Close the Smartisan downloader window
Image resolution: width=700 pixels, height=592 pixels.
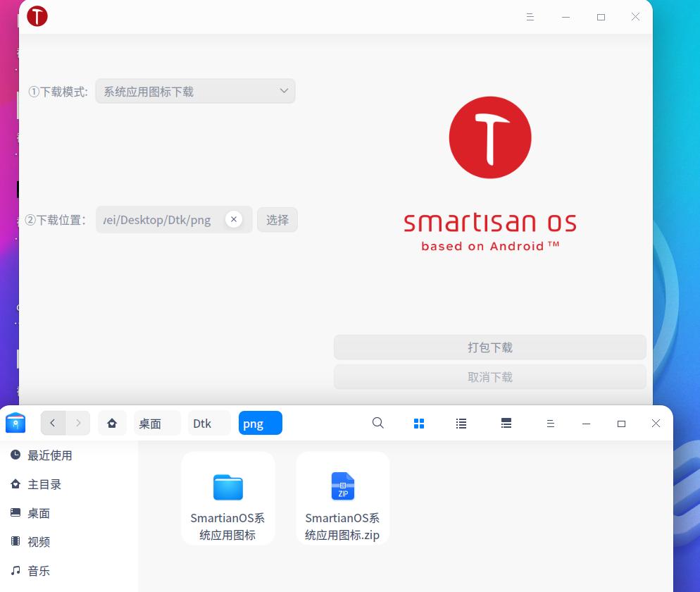[635, 17]
